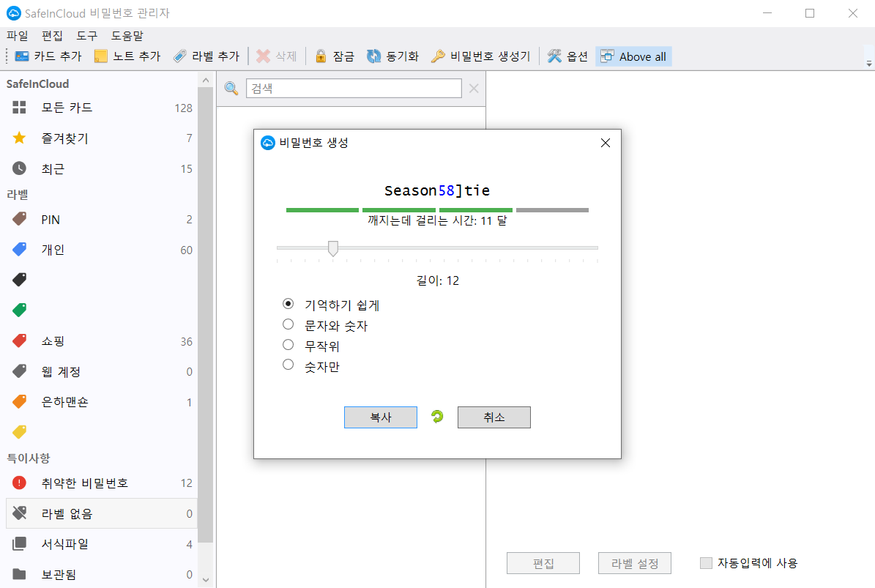Enable the 자동입력에 사용 checkbox
875x588 pixels.
(706, 562)
